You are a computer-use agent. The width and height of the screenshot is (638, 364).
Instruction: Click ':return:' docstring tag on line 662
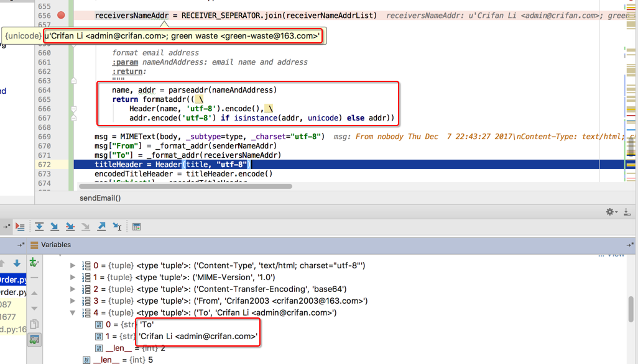click(x=129, y=71)
